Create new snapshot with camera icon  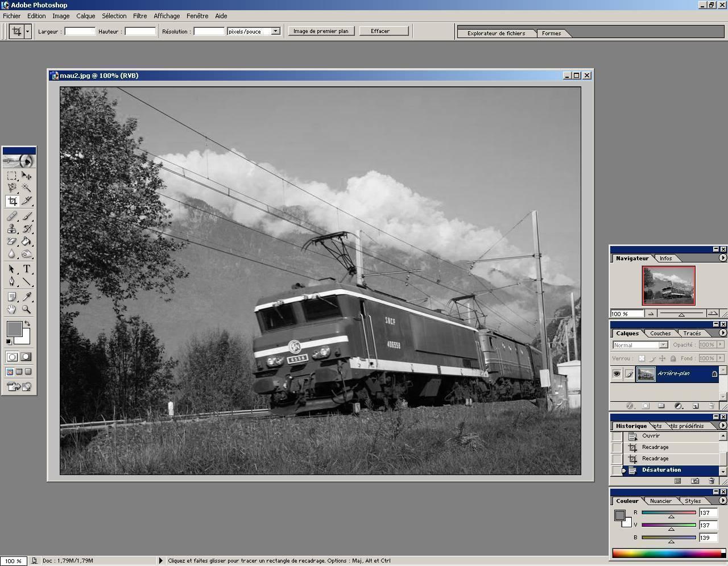(694, 481)
